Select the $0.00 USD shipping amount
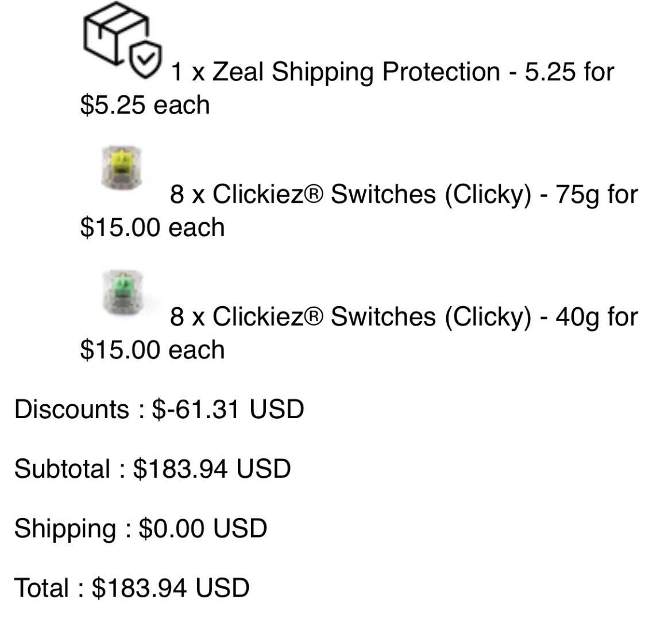 [x=203, y=528]
